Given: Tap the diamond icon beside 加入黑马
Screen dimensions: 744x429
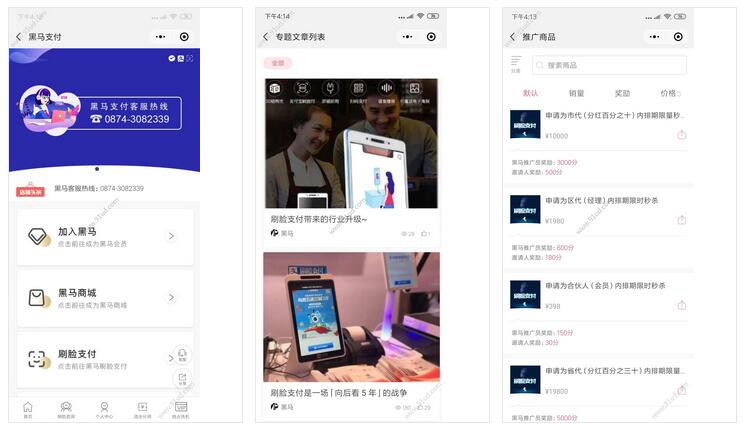Looking at the screenshot, I should 38,236.
